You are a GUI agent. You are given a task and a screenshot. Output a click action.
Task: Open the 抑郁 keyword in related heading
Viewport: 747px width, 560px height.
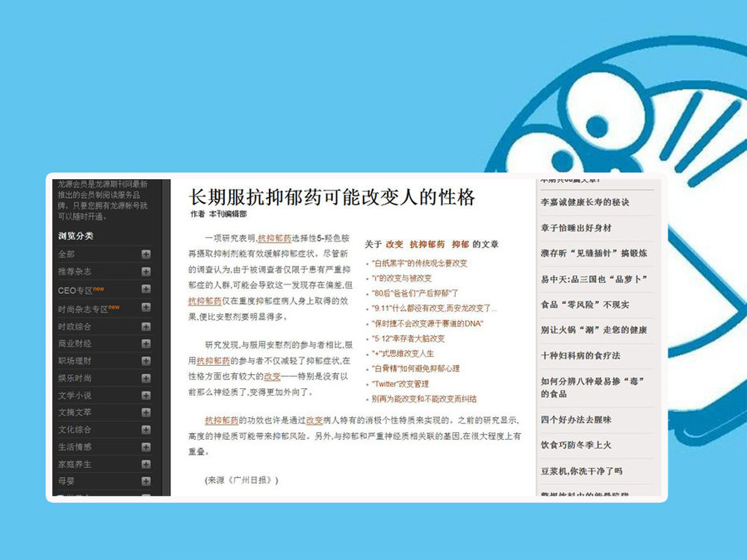(x=460, y=244)
